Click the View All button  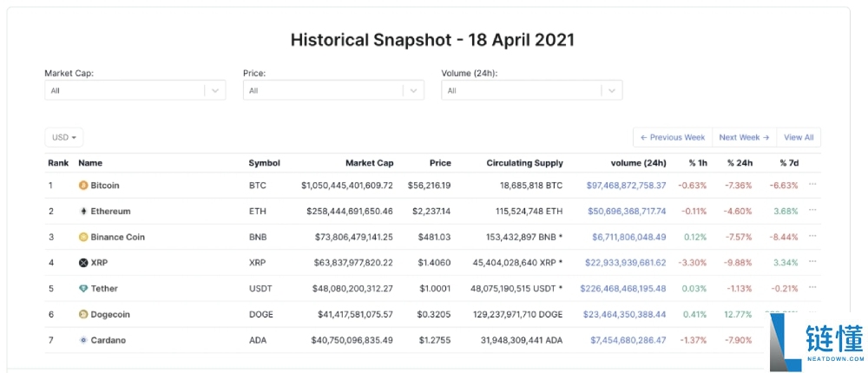pos(799,137)
